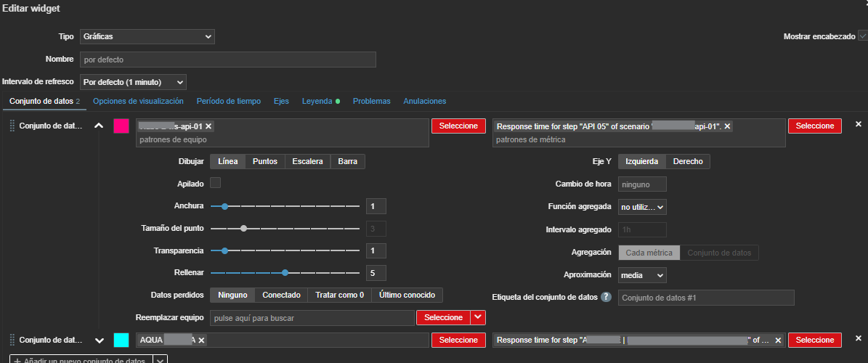Open the pink color swatch of first data set
Screen dimensions: 868x363
click(x=121, y=126)
